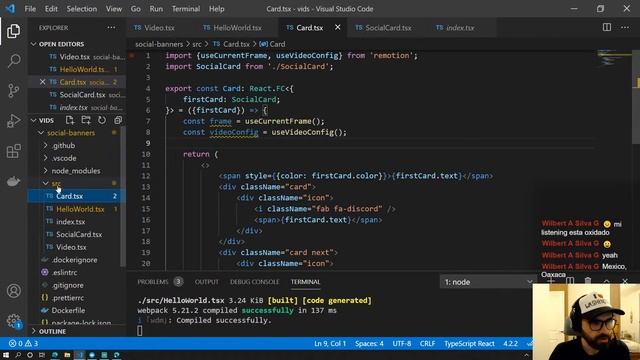Image resolution: width=640 pixels, height=360 pixels.
Task: Open Explorer more actions ellipsis
Action: pos(111,28)
